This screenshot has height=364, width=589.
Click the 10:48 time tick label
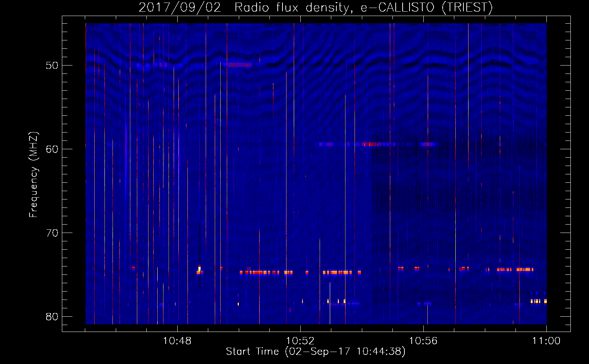click(x=177, y=341)
